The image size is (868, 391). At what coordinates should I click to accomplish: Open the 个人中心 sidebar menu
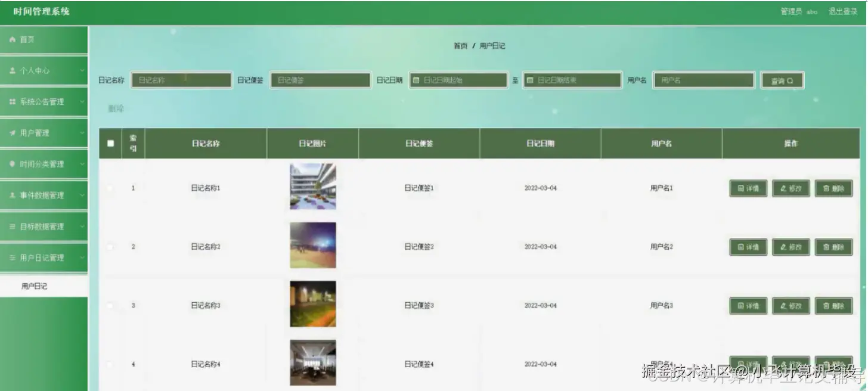[44, 70]
